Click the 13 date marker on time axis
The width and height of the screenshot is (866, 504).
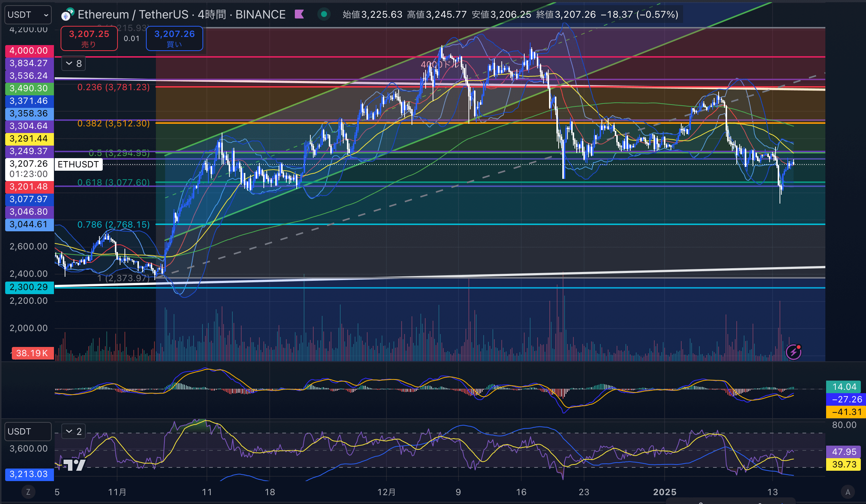(x=773, y=492)
